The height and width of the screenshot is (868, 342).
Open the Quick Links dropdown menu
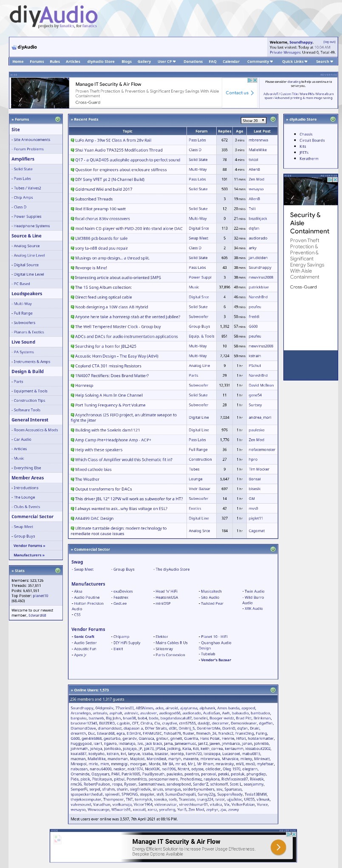[x=295, y=62]
